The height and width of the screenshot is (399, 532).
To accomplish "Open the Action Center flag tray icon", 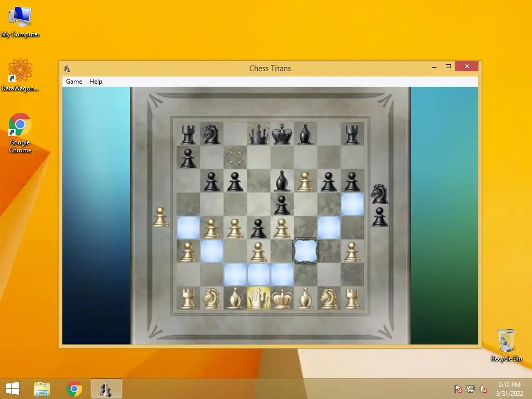I will coord(458,389).
